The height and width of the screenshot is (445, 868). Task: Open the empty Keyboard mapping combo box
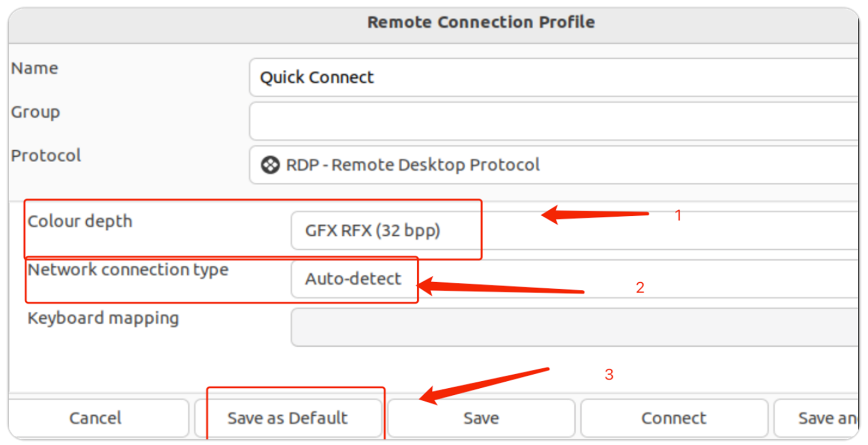572,327
